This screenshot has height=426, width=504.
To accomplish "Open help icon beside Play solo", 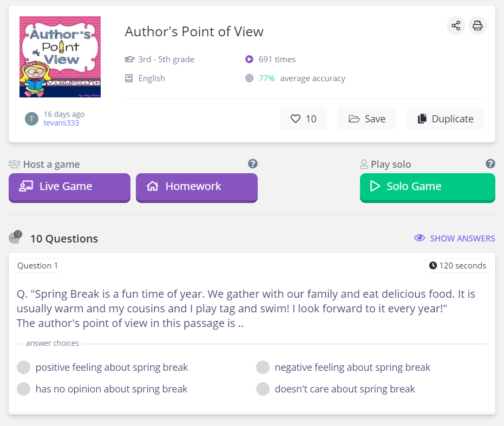I will tap(490, 164).
